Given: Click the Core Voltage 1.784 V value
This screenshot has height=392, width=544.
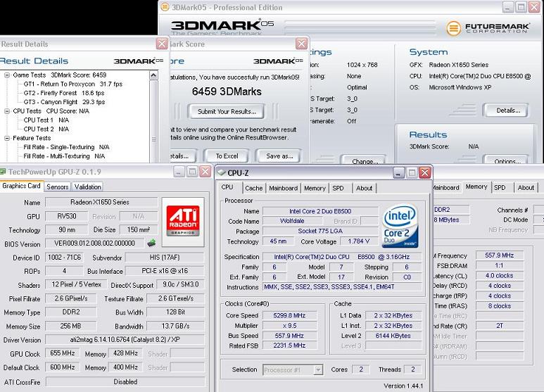Looking at the screenshot, I should tap(358, 241).
